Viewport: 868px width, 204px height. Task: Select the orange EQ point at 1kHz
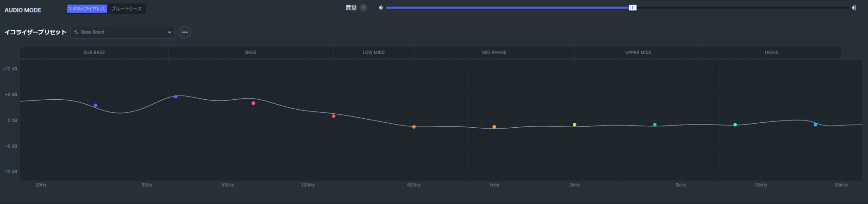494,127
